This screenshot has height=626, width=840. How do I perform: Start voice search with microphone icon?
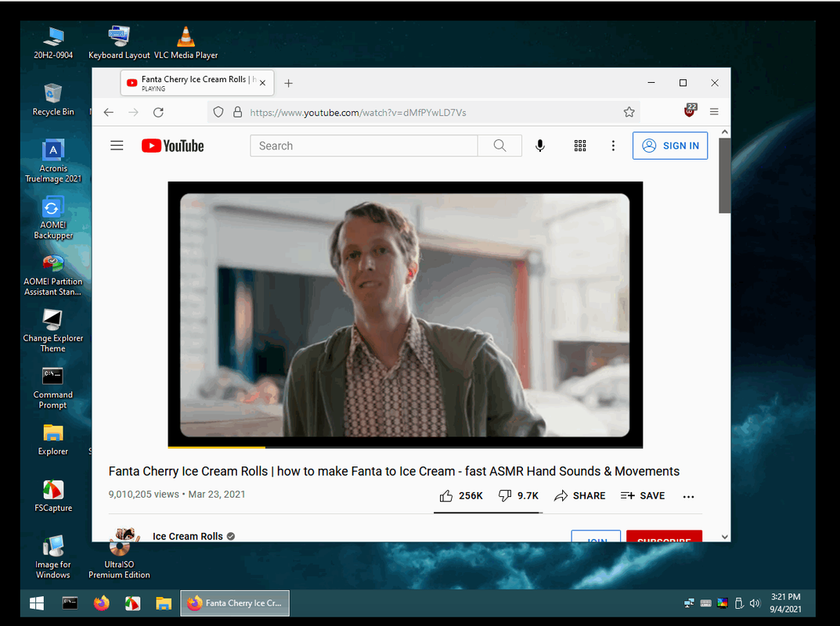540,146
